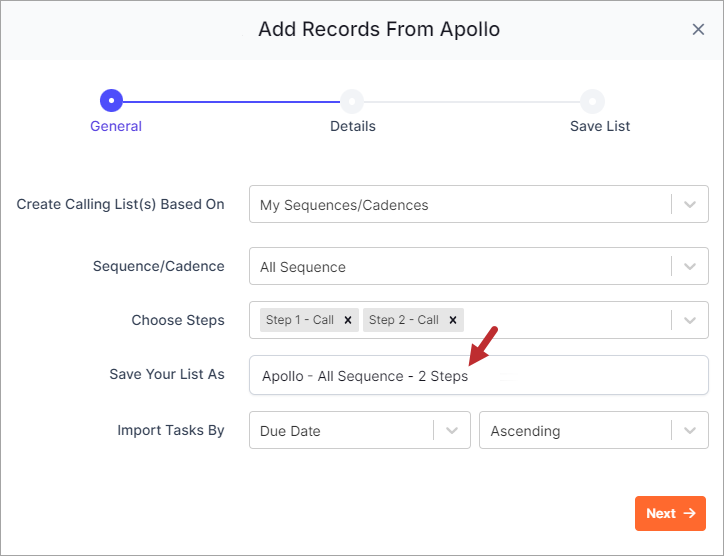724x556 pixels.
Task: Close the Add Records From Apollo dialog
Action: pyautogui.click(x=698, y=30)
